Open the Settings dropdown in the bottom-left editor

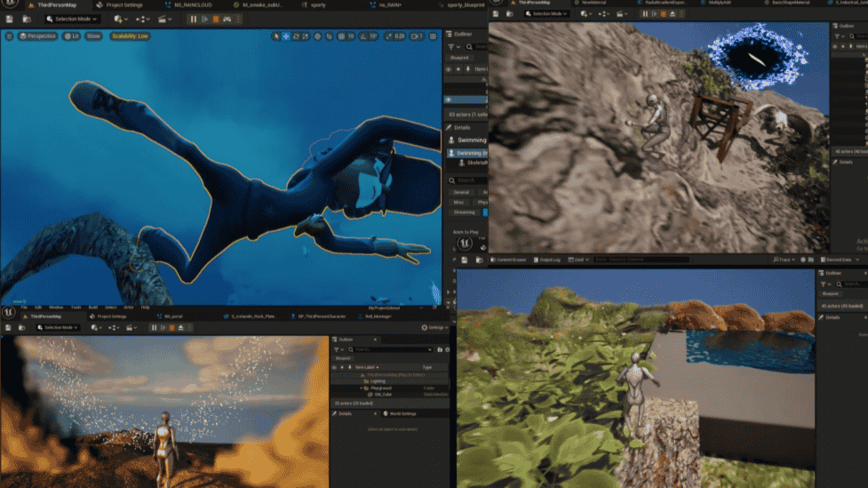click(x=434, y=328)
